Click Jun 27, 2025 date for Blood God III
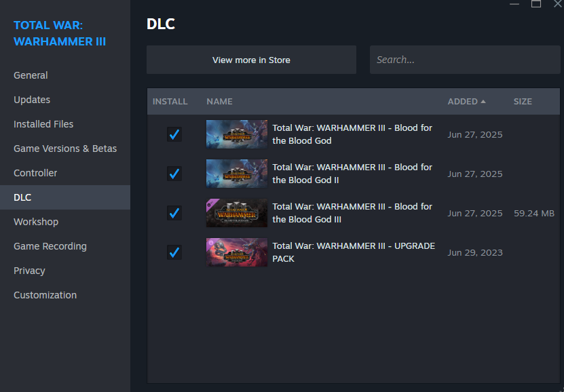The image size is (564, 392). (475, 214)
